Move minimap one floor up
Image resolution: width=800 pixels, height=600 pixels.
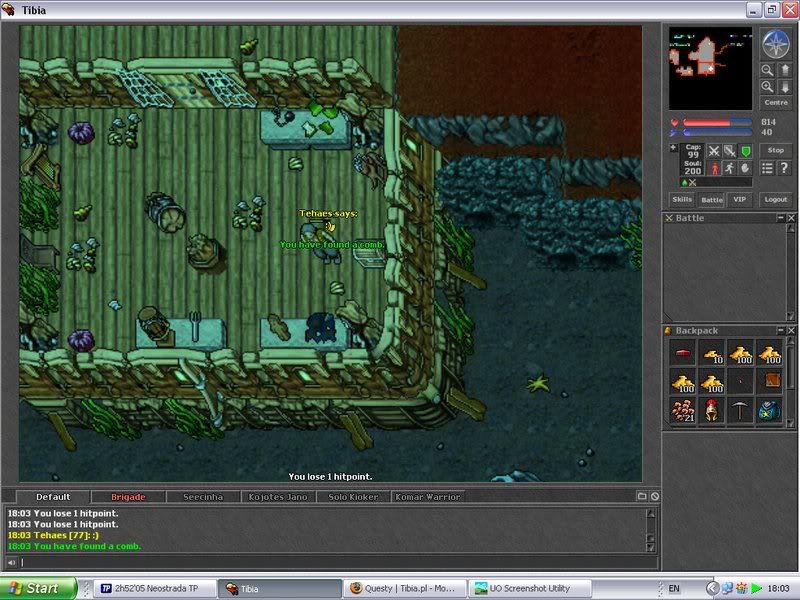[785, 70]
